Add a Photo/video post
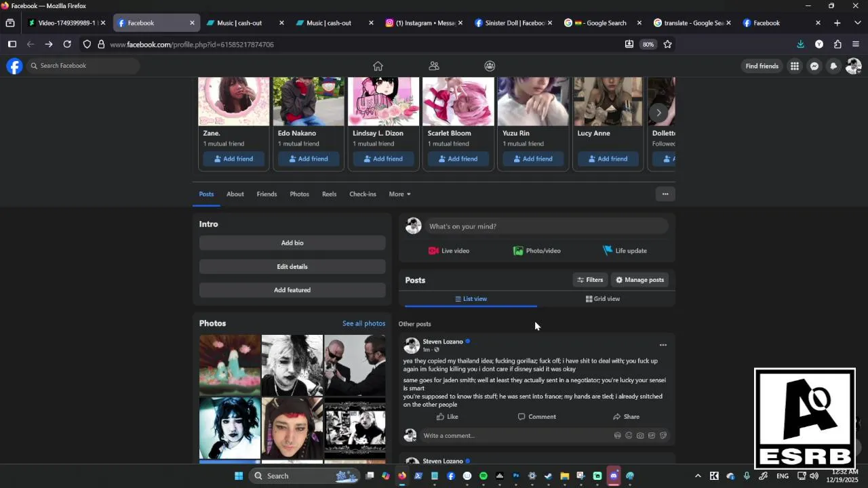 pos(537,251)
